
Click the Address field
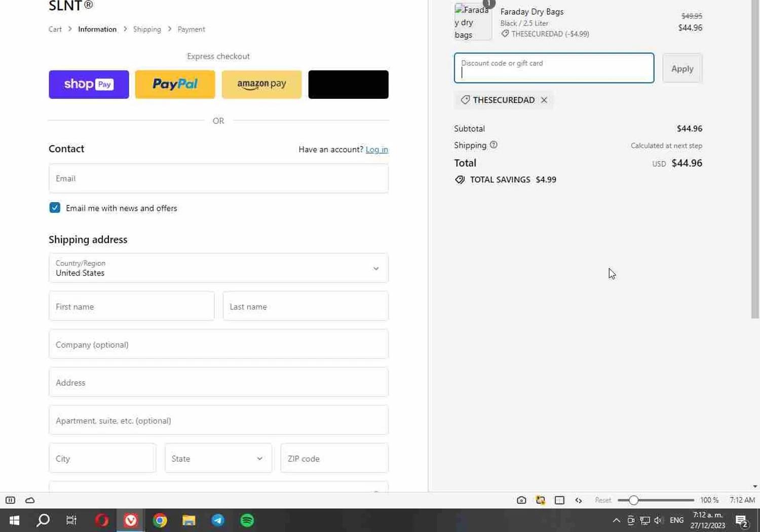point(218,382)
